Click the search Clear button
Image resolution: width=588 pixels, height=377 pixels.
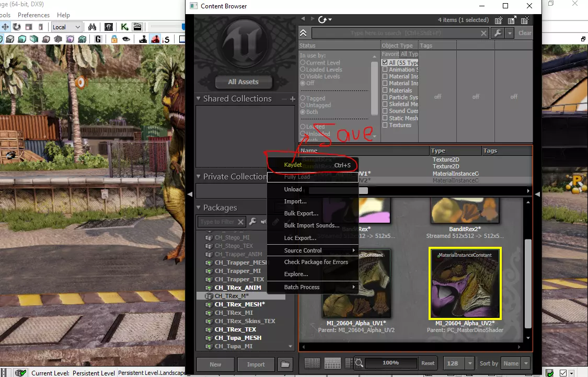point(525,33)
